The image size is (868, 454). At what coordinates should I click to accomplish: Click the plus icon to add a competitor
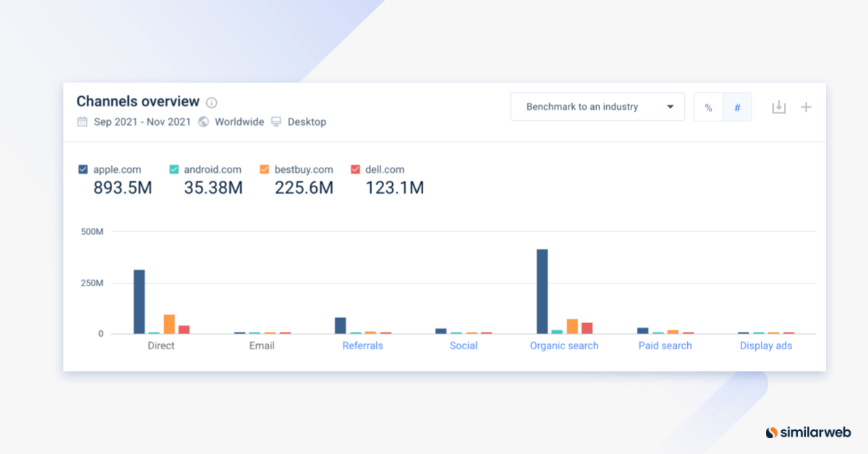coord(806,106)
